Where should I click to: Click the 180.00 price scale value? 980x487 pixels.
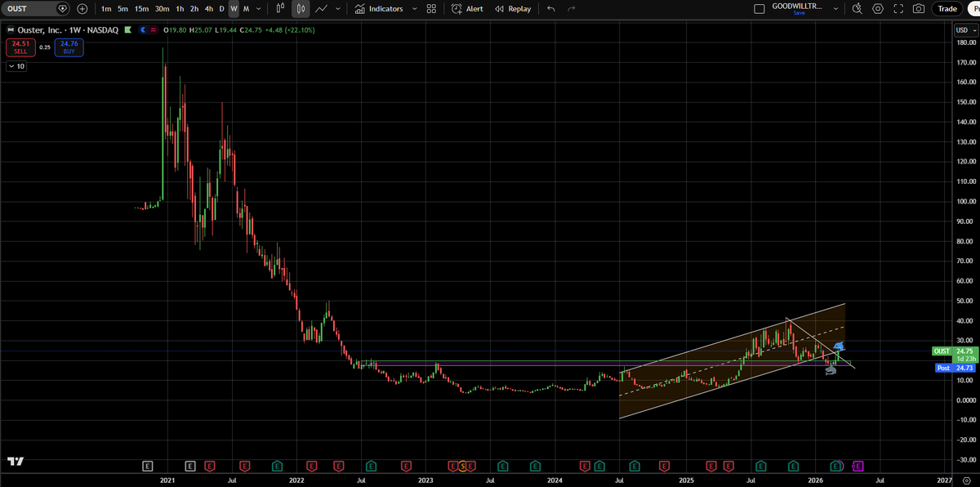click(x=967, y=42)
